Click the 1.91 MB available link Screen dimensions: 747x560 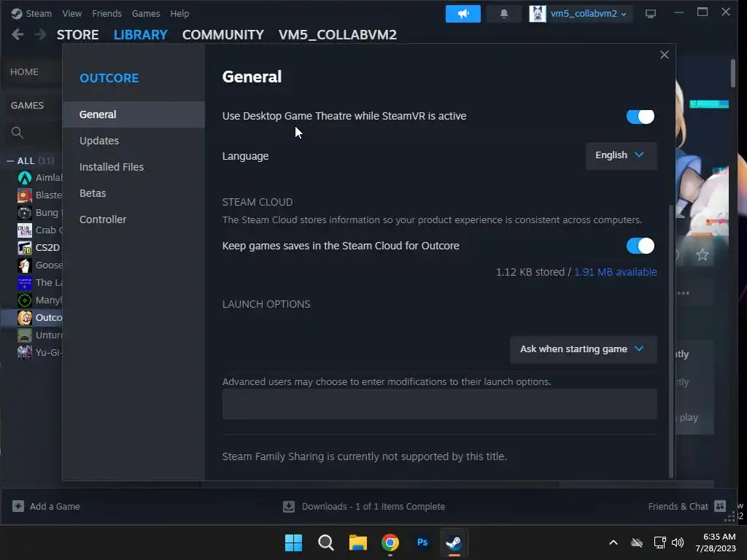point(616,272)
